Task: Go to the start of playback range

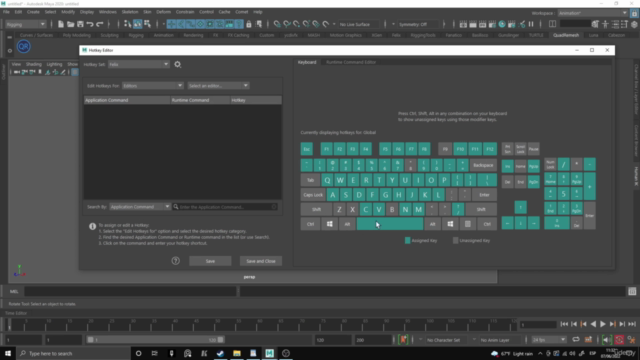Action: point(564,324)
